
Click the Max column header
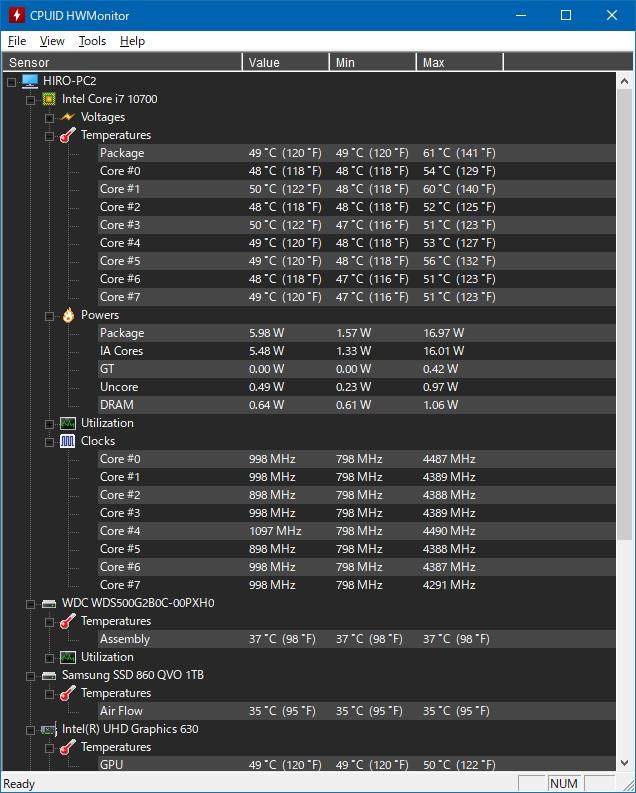pos(460,62)
